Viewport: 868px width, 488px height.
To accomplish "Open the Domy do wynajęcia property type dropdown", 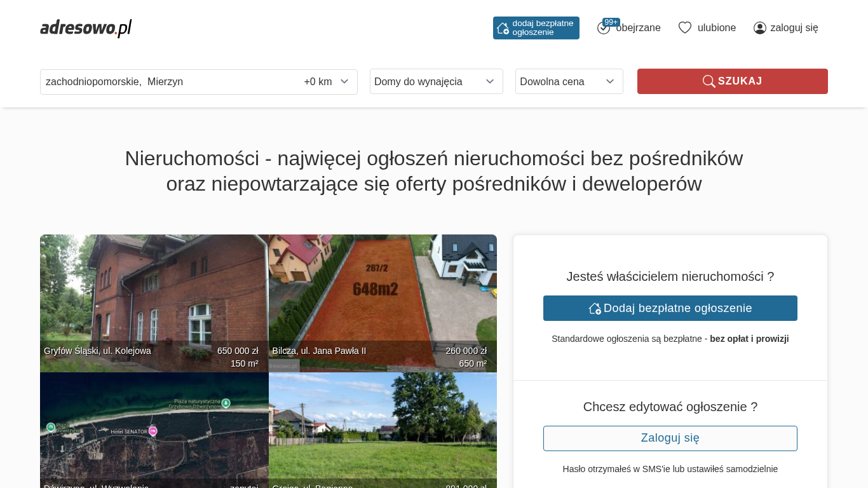I will click(x=436, y=81).
